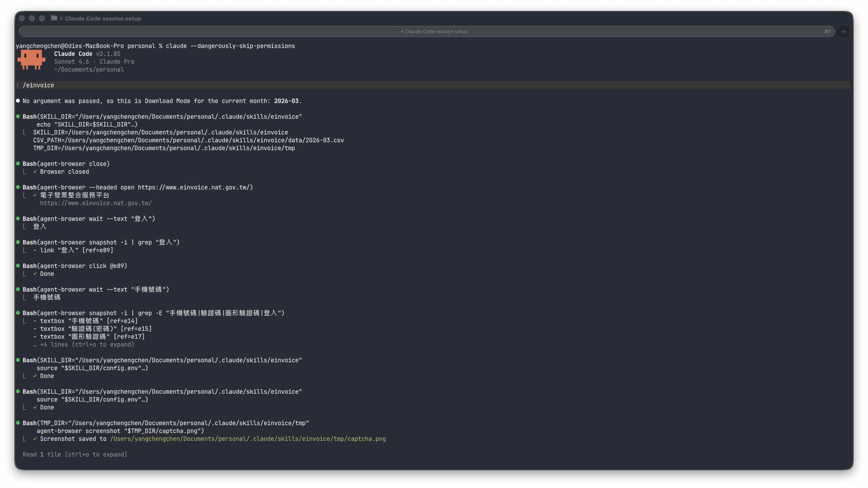Click the new tab plus button

point(843,32)
